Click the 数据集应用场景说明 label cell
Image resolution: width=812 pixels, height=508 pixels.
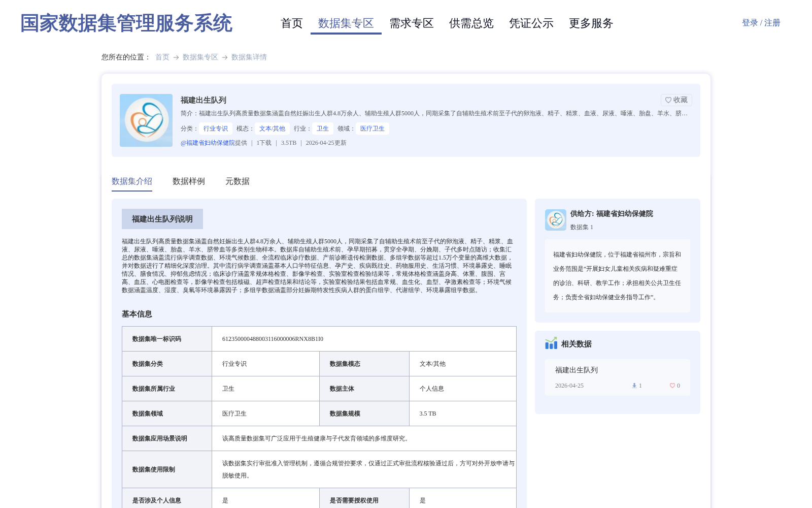[167, 438]
